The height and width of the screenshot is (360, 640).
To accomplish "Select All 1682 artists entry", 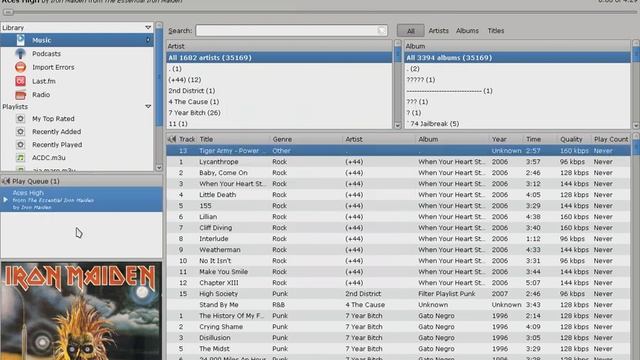I will (279, 58).
